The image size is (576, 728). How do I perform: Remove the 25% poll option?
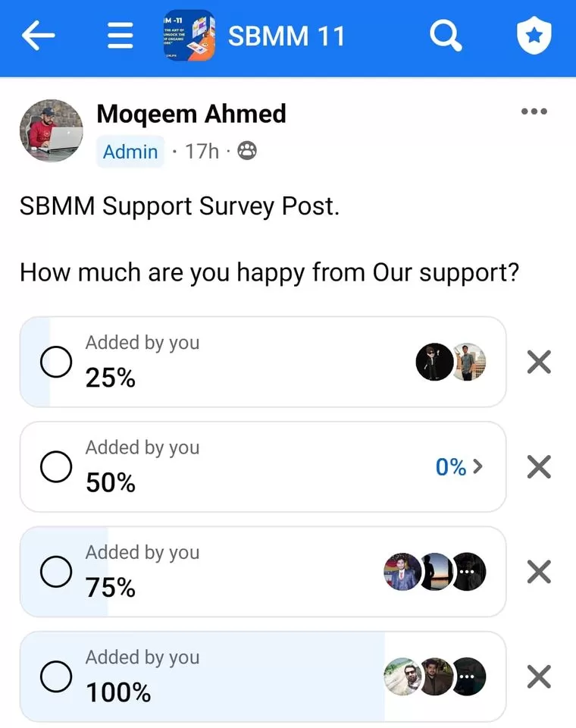pyautogui.click(x=538, y=362)
